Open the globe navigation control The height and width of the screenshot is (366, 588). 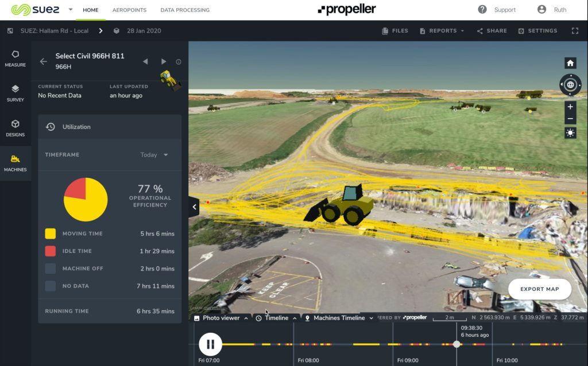click(570, 84)
